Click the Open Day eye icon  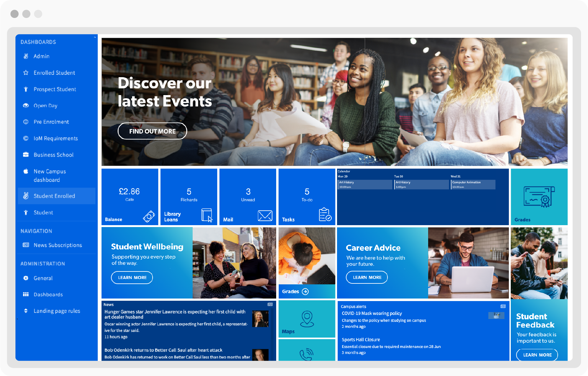tap(26, 105)
